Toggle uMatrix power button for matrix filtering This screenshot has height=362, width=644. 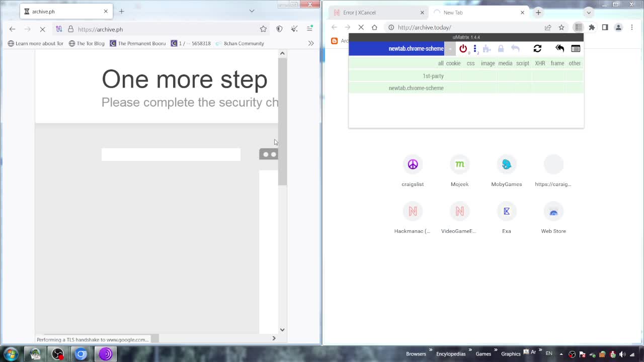[463, 49]
